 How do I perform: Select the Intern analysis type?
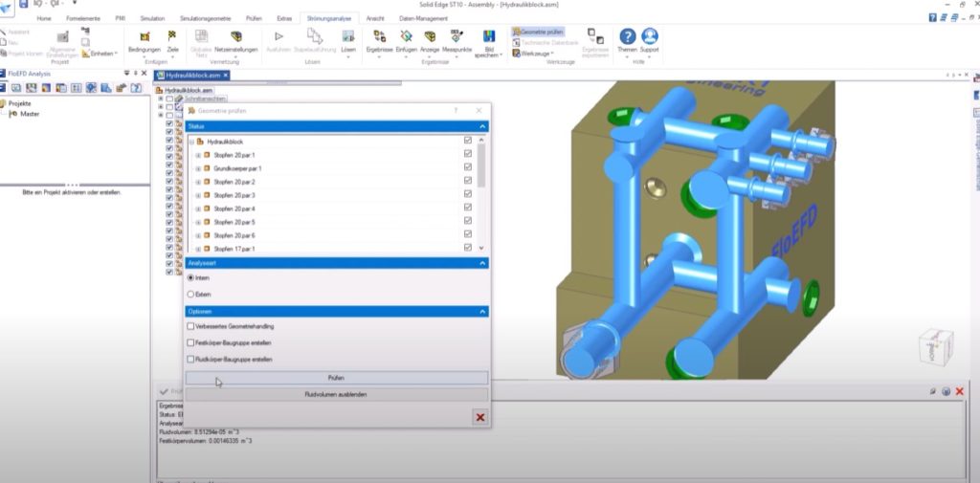[x=190, y=277]
